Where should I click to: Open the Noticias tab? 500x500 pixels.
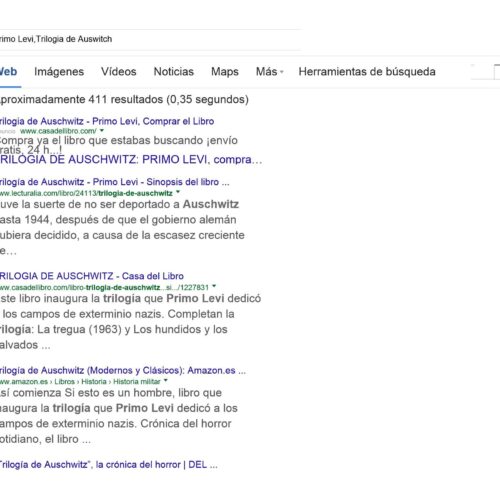coord(174,72)
